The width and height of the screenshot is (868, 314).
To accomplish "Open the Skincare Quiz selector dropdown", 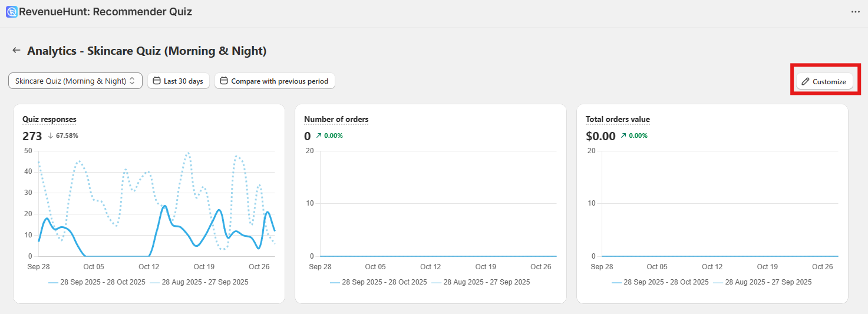I will (x=75, y=81).
